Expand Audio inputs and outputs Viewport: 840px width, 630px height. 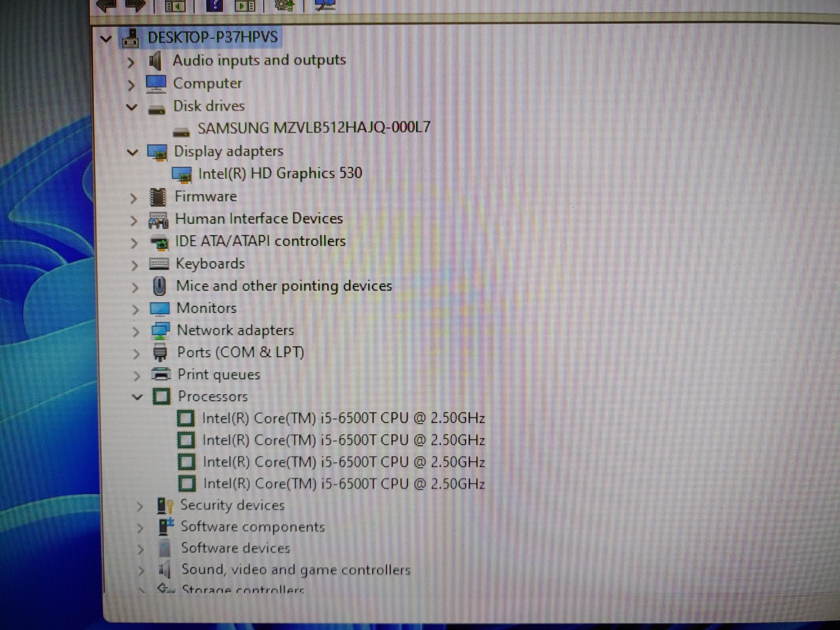(131, 62)
